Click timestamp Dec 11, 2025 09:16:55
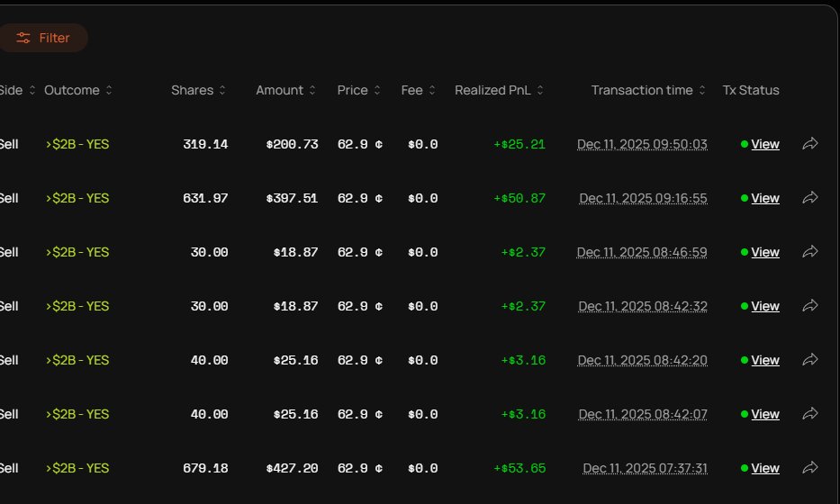Image resolution: width=840 pixels, height=504 pixels. (x=643, y=198)
